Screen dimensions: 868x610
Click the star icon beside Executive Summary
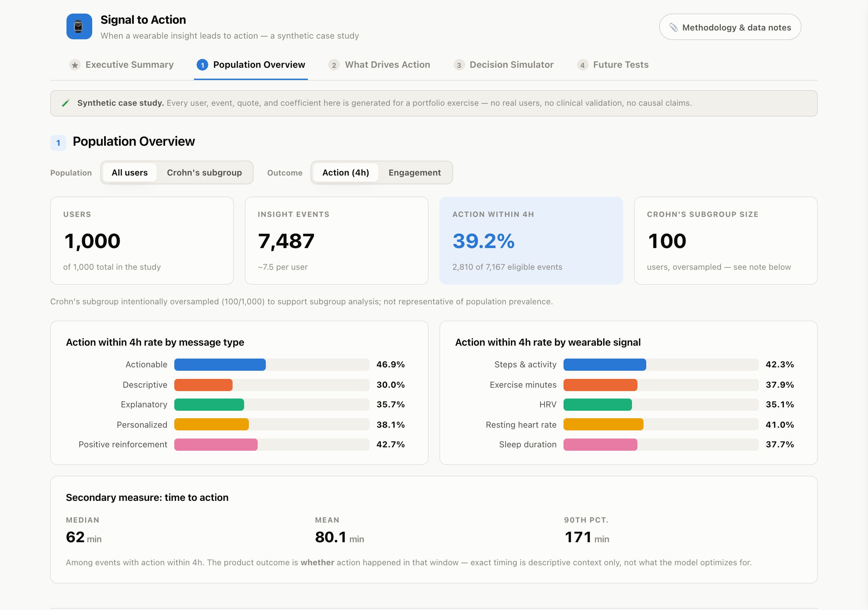tap(75, 65)
